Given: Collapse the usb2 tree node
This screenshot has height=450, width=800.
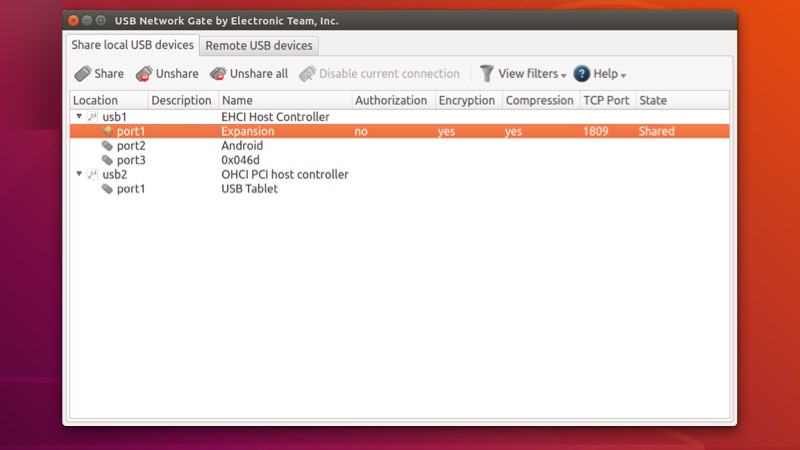Looking at the screenshot, I should (x=79, y=174).
